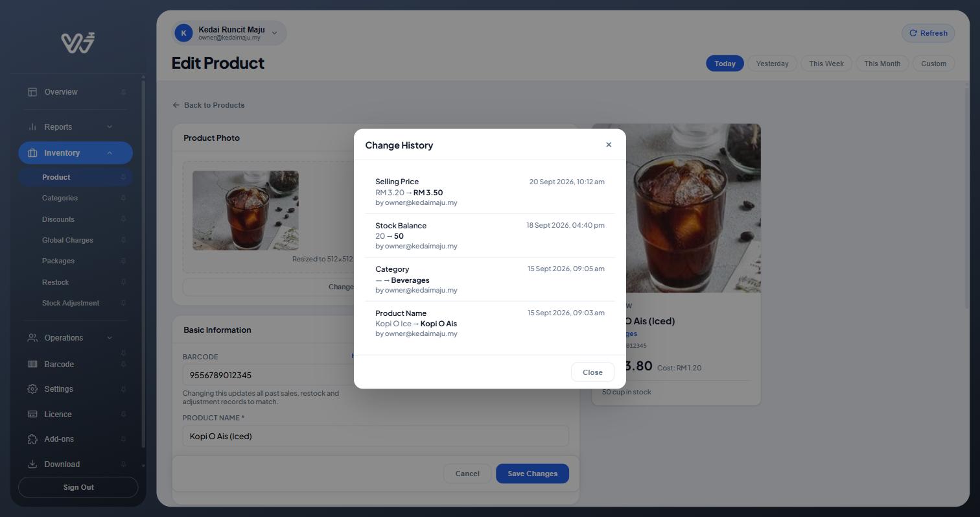Viewport: 980px width, 517px height.
Task: Click the Licence card icon
Action: tap(32, 415)
